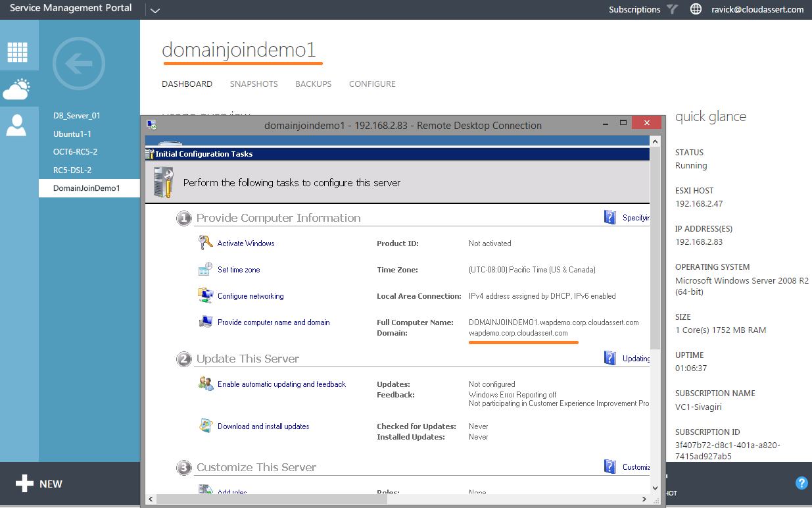
Task: Close the Remote Desktop Connection window
Action: pyautogui.click(x=647, y=123)
